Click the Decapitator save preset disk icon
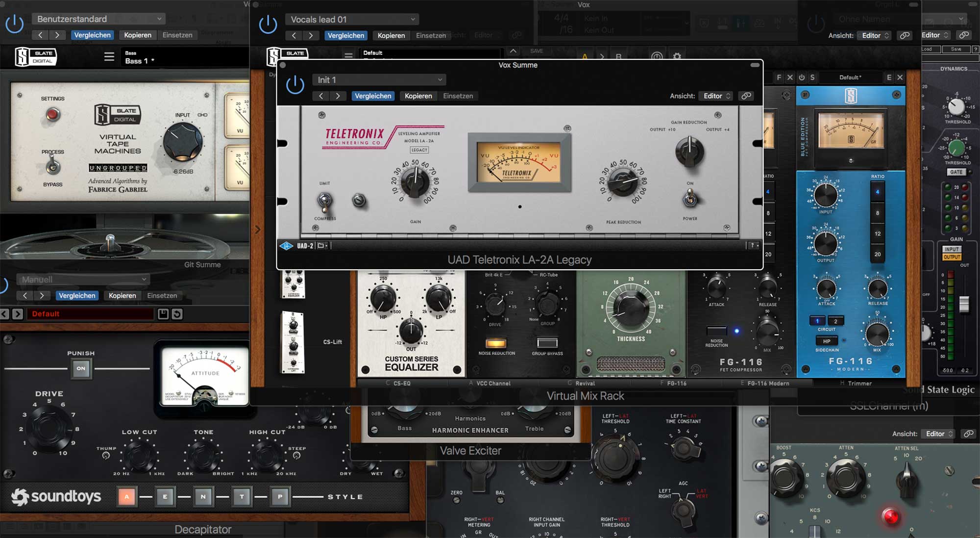The width and height of the screenshot is (980, 538). 163,314
